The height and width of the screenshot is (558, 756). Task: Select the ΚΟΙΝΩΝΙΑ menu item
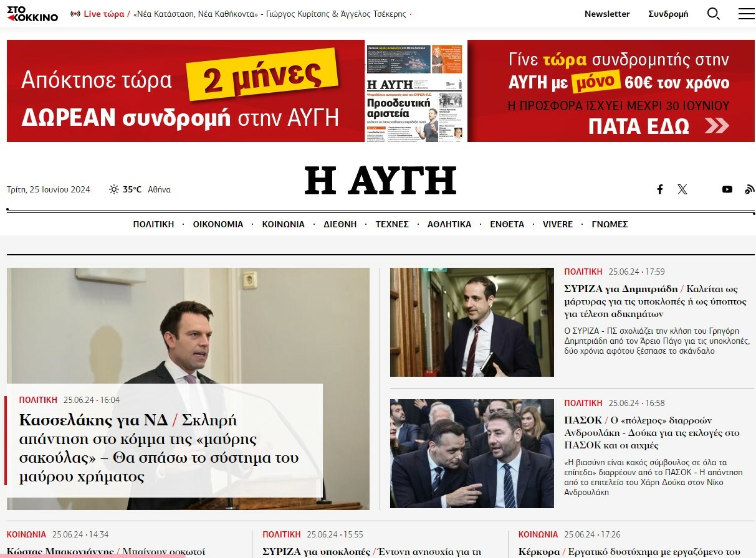coord(284,224)
